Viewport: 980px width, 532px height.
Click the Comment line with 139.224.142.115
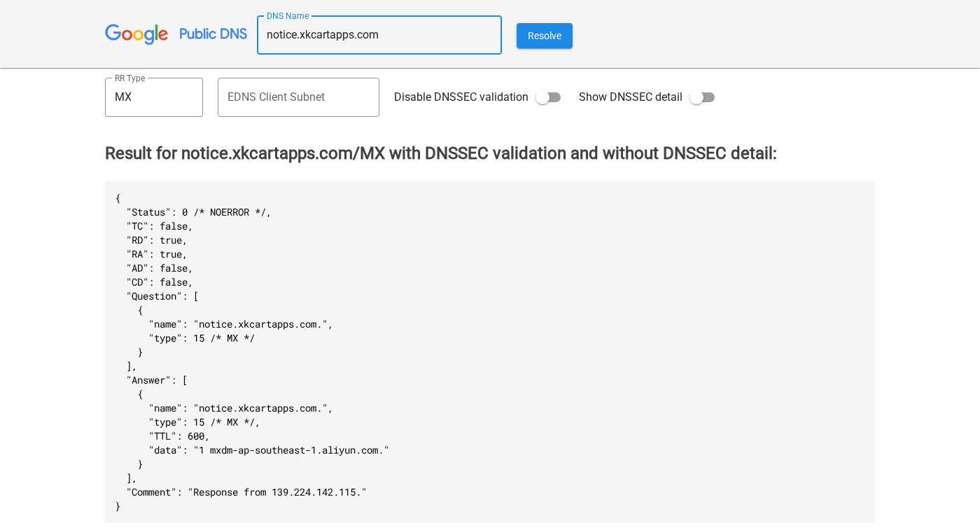pyautogui.click(x=246, y=492)
